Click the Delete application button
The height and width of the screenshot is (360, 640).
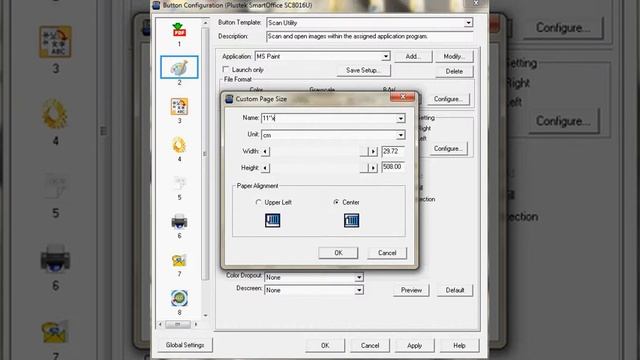(454, 71)
